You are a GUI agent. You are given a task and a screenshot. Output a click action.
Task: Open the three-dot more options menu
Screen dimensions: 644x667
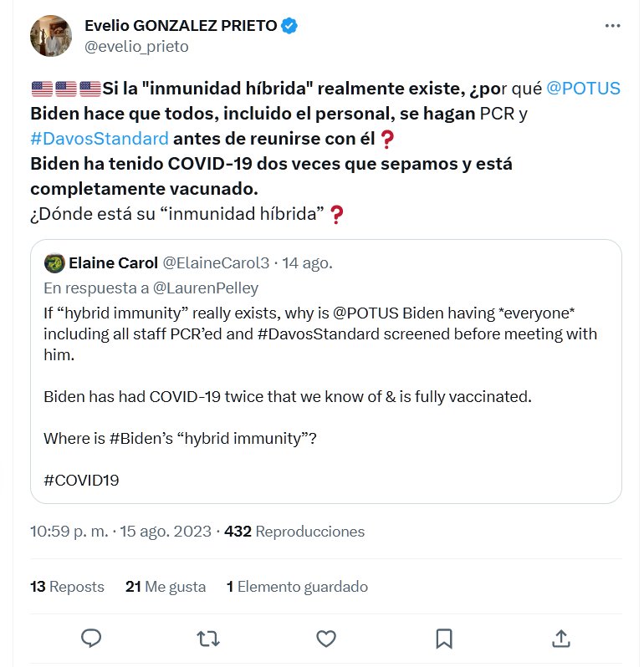point(612,26)
